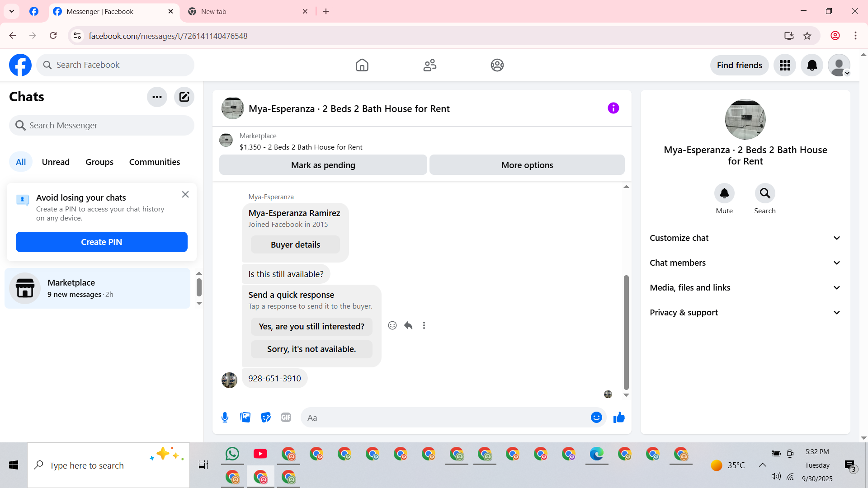Open YouTube from the taskbar

coord(260,454)
